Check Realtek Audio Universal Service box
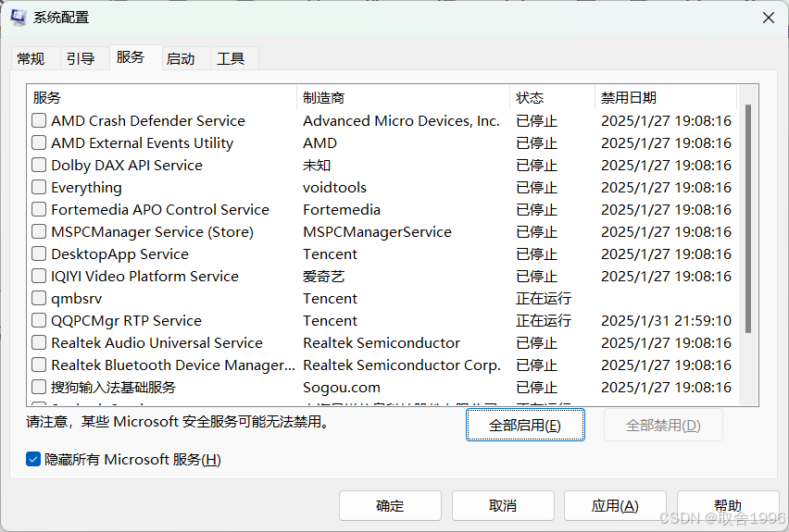789x532 pixels. click(39, 342)
